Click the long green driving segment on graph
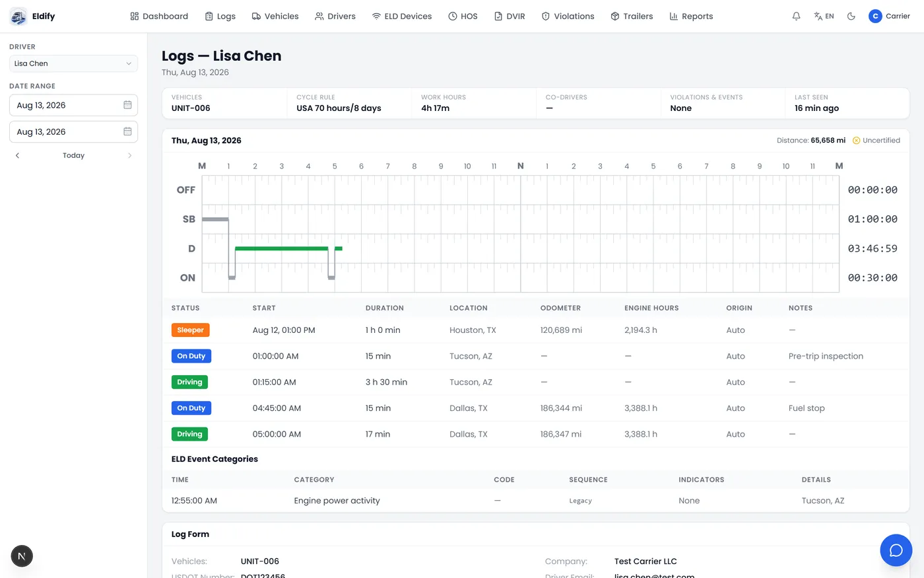This screenshot has width=924, height=578. point(282,248)
